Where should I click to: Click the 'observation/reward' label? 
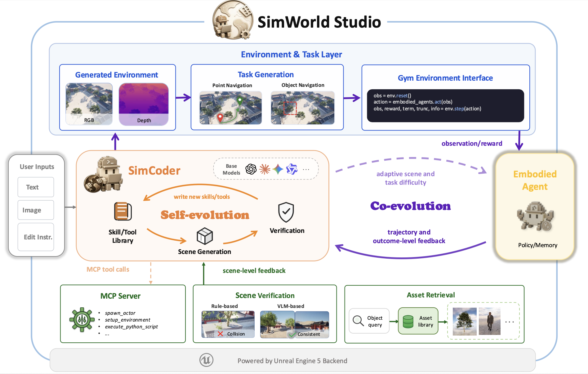pyautogui.click(x=472, y=143)
